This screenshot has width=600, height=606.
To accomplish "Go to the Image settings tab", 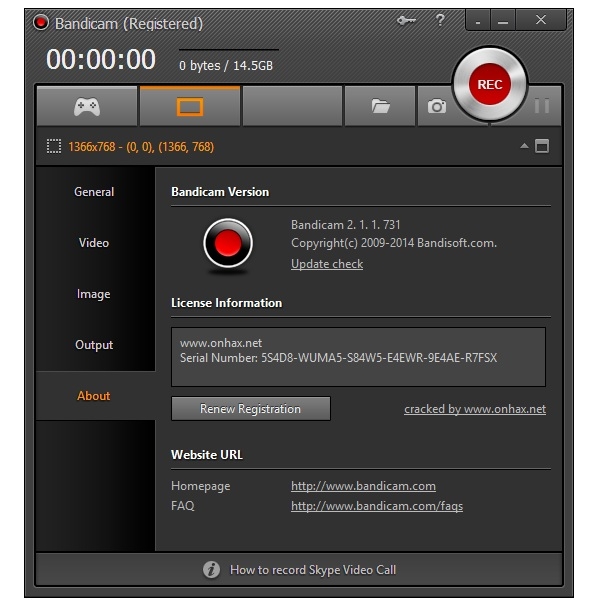I will coord(94,294).
